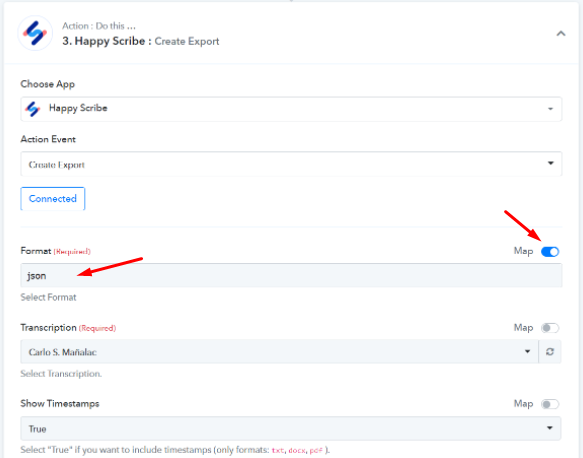
Task: Click the Happy Scribe logo in action header
Action: [x=35, y=33]
